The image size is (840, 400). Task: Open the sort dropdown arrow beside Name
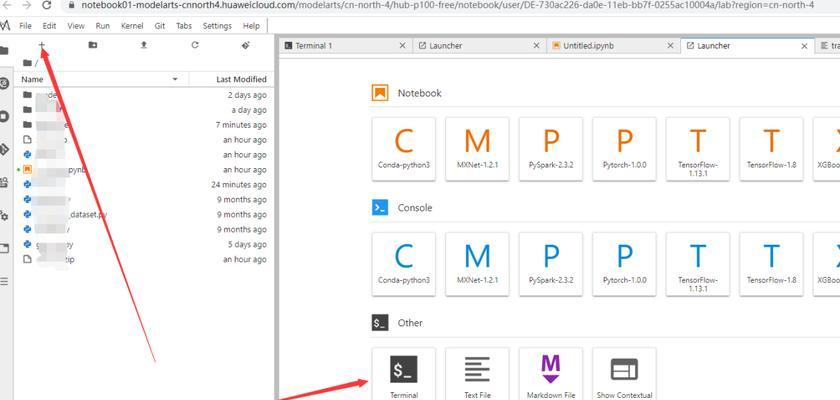point(175,79)
